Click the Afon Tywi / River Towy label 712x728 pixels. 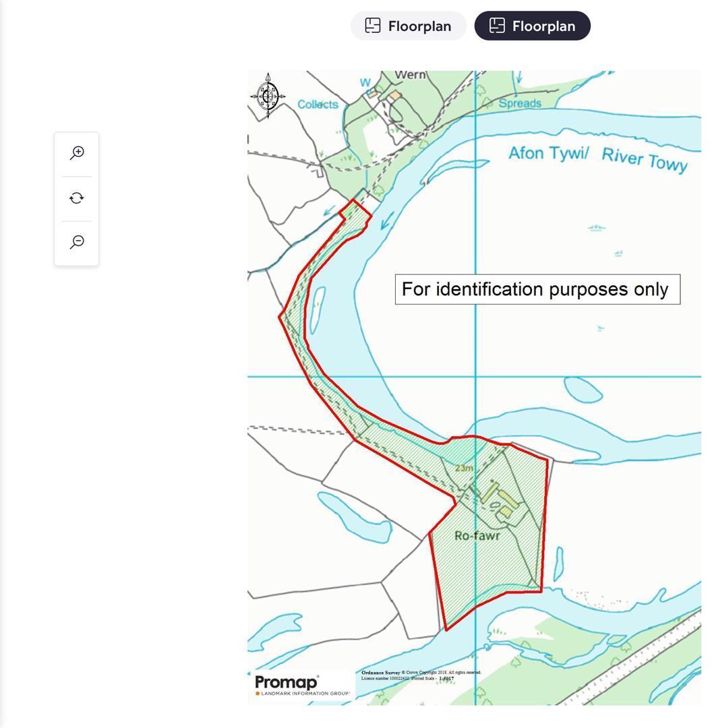tap(597, 158)
